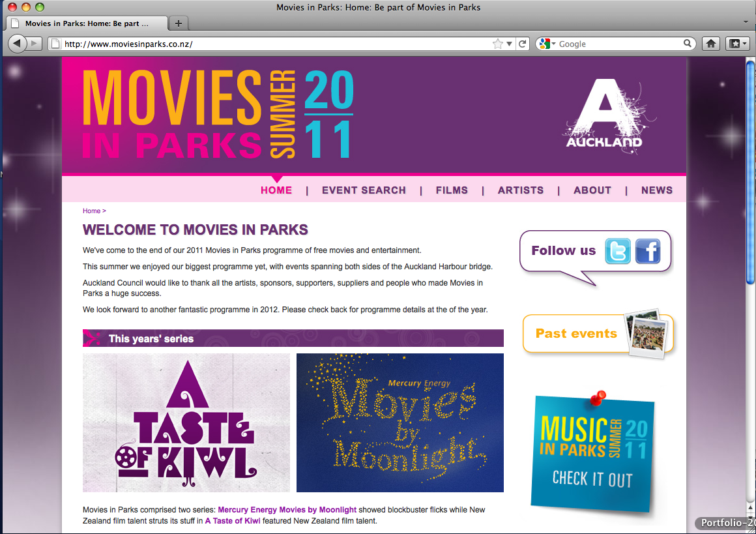Click the page icon in the address bar
The height and width of the screenshot is (534, 756).
[x=57, y=44]
